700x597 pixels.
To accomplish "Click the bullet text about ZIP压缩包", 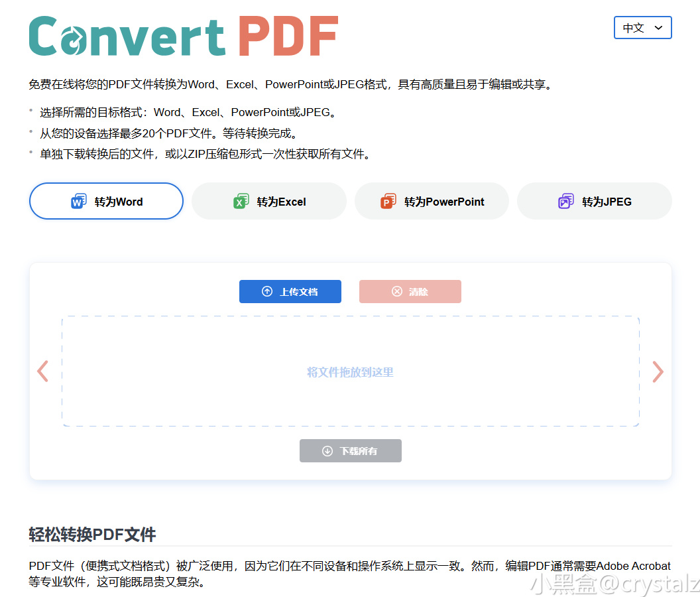I will click(x=205, y=154).
